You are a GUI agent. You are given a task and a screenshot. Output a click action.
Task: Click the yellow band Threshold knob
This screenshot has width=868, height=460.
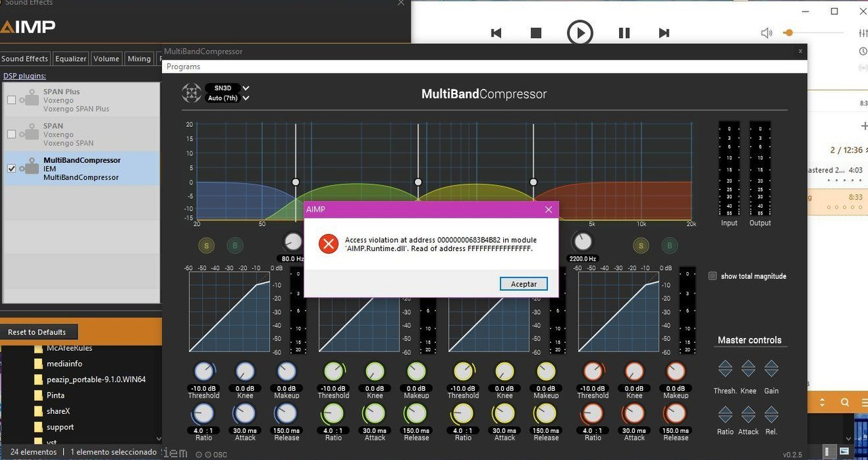click(x=463, y=371)
